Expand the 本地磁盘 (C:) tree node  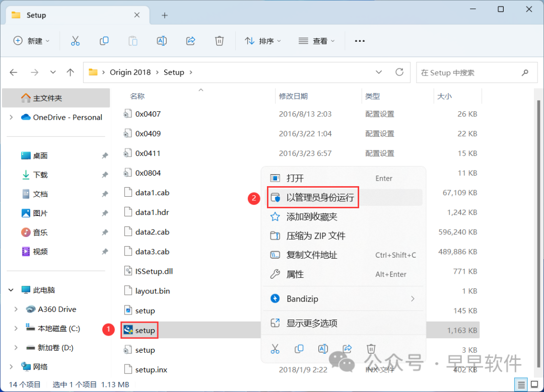click(16, 329)
